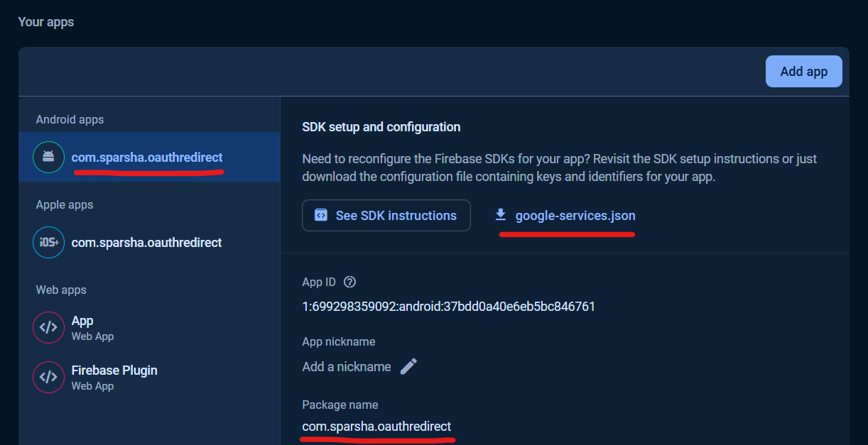Click the Add a nickname placeholder text
This screenshot has height=445, width=868.
pyautogui.click(x=347, y=367)
